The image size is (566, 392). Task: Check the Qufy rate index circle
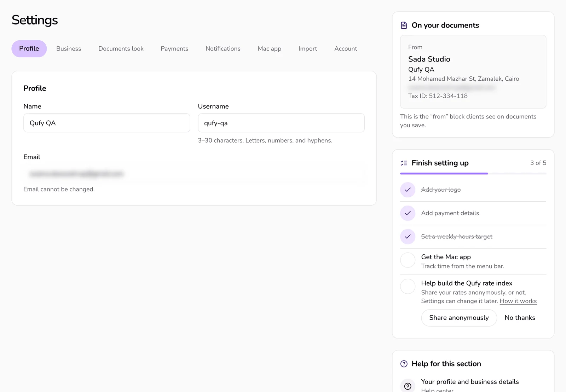[x=408, y=286]
